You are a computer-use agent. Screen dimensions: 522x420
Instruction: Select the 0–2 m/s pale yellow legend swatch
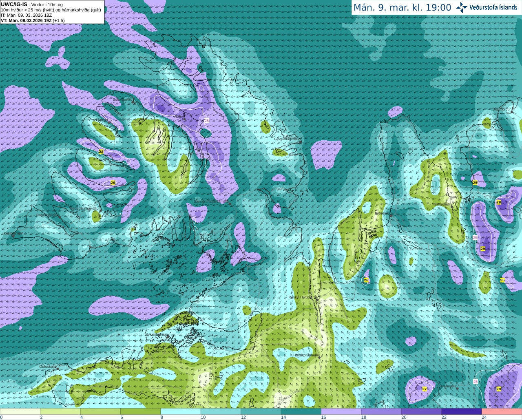[x=20, y=411]
